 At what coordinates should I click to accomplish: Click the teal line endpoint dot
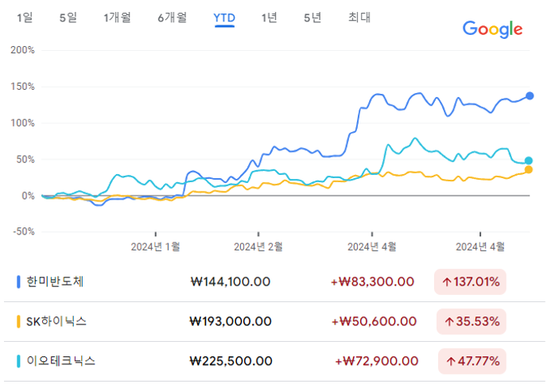[528, 161]
